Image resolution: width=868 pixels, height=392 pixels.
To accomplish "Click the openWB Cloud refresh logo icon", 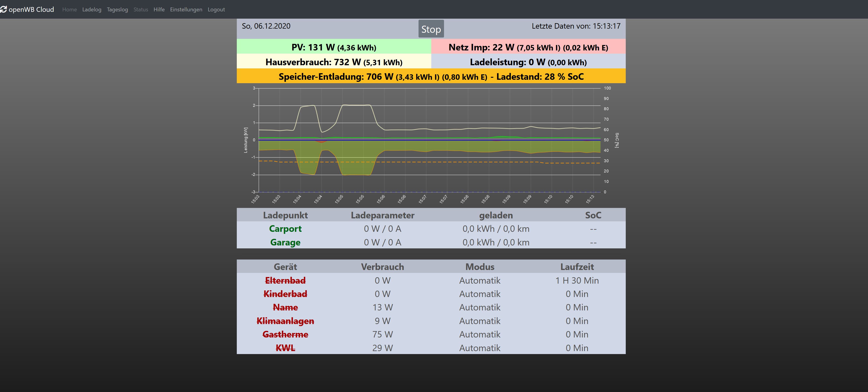I will [x=3, y=9].
